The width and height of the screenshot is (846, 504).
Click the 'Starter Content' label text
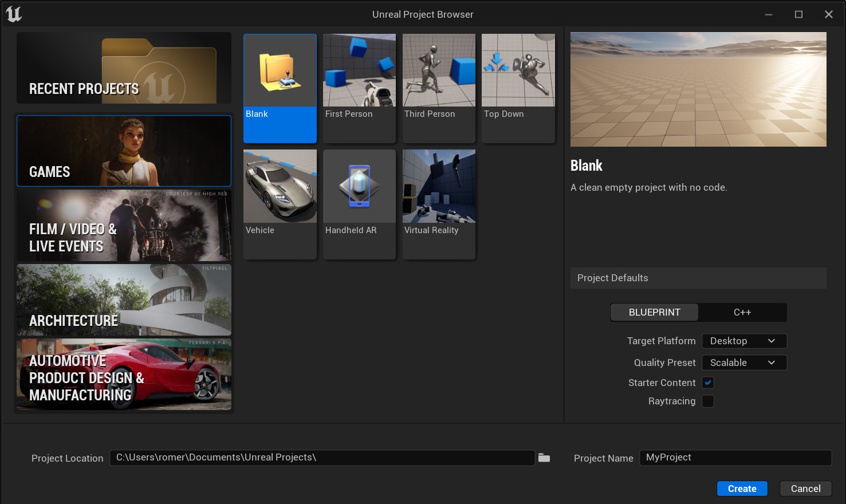click(662, 383)
